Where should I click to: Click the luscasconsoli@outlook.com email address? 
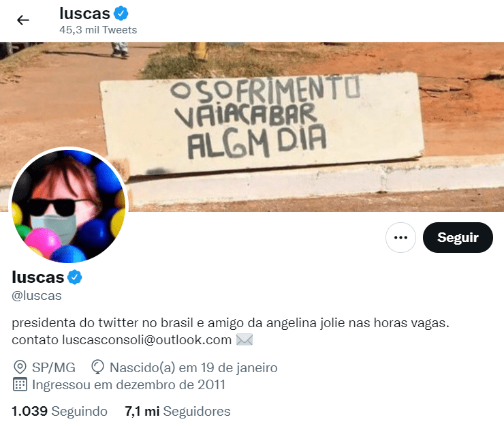(146, 339)
